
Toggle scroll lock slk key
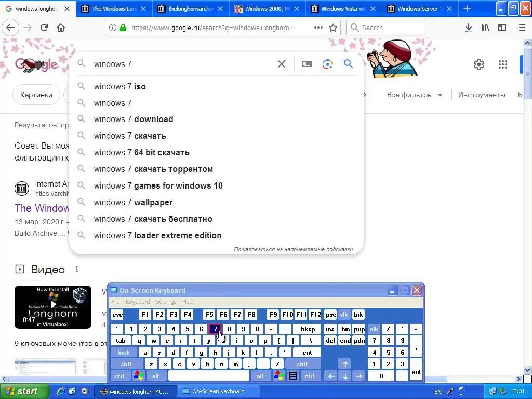344,314
